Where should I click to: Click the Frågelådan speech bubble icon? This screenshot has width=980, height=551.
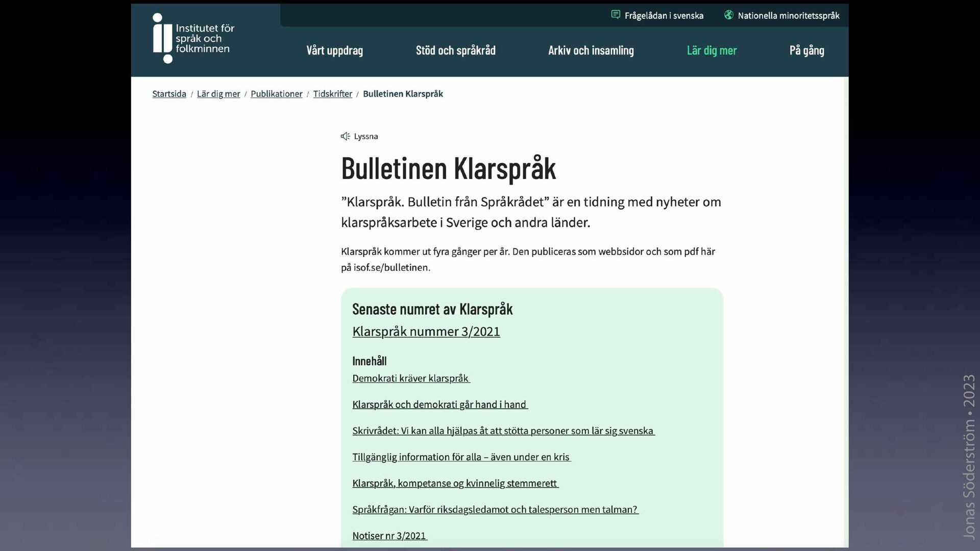click(x=616, y=15)
